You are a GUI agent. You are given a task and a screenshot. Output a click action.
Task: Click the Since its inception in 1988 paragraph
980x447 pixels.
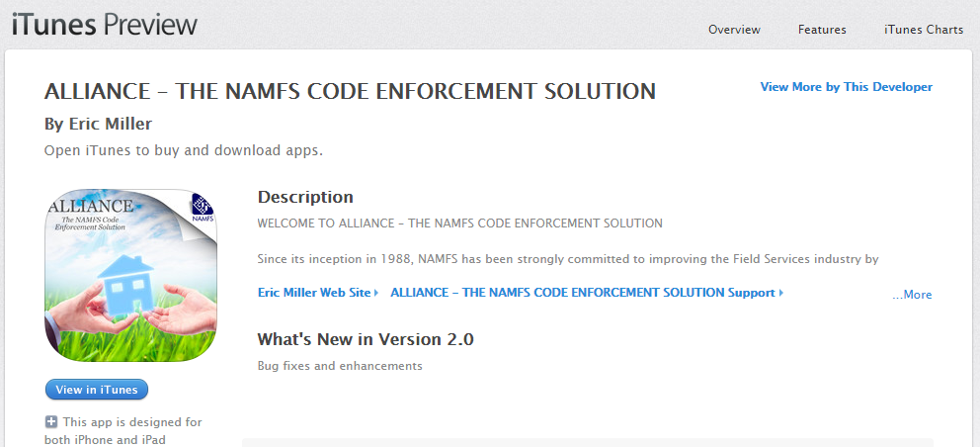(568, 259)
